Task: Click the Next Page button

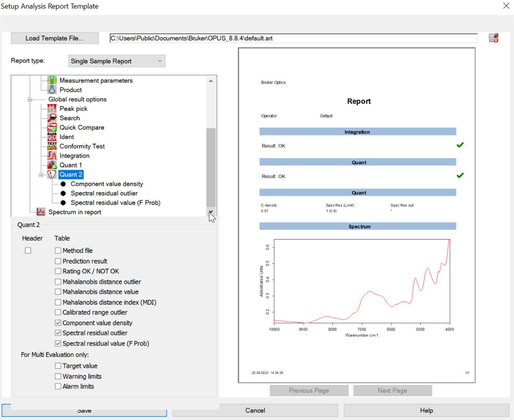Action: pyautogui.click(x=392, y=390)
